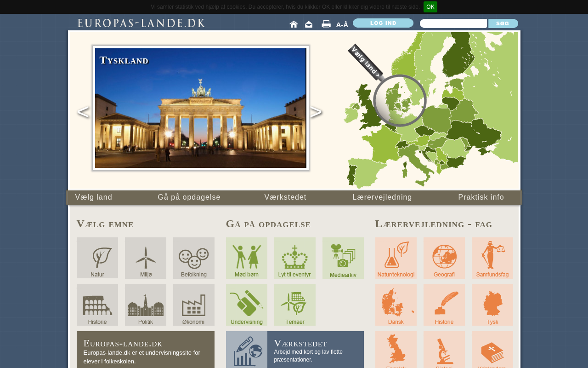The width and height of the screenshot is (588, 368).
Task: Open the Praktisk info menu
Action: (x=481, y=197)
